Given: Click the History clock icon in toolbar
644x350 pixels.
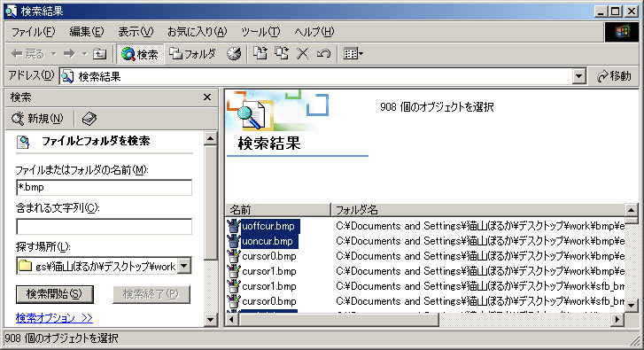Looking at the screenshot, I should [234, 54].
